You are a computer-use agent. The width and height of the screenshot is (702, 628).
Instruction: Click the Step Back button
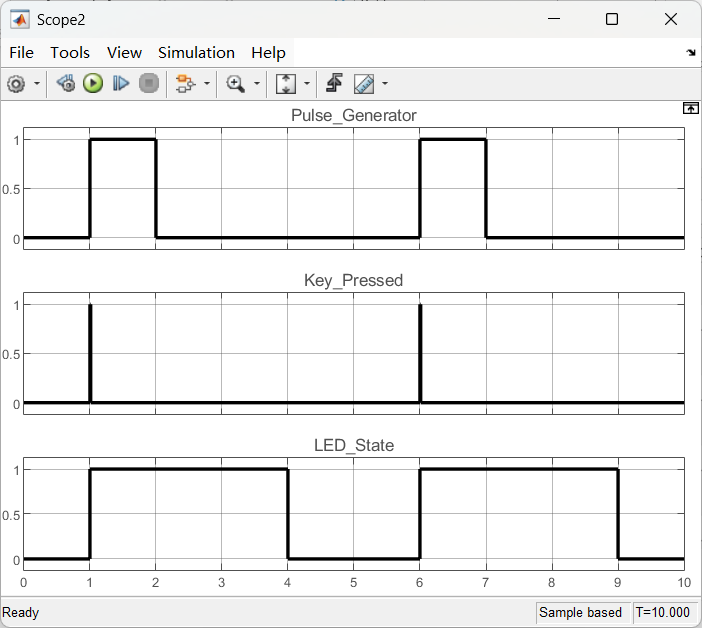click(66, 84)
